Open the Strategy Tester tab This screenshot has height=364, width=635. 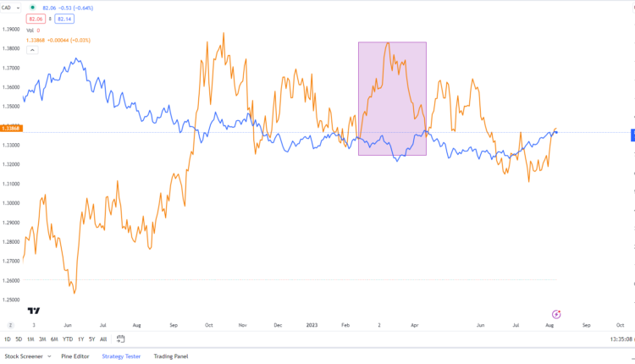[x=121, y=356]
